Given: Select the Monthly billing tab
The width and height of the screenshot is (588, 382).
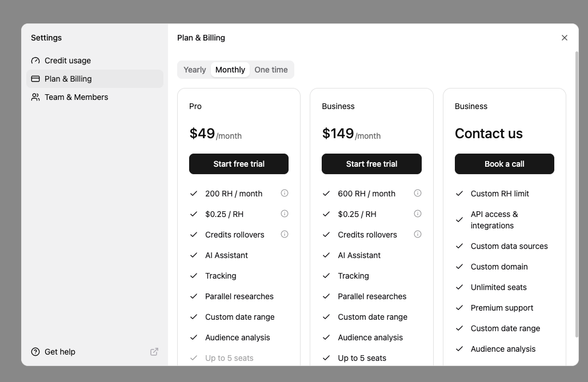Looking at the screenshot, I should point(230,70).
